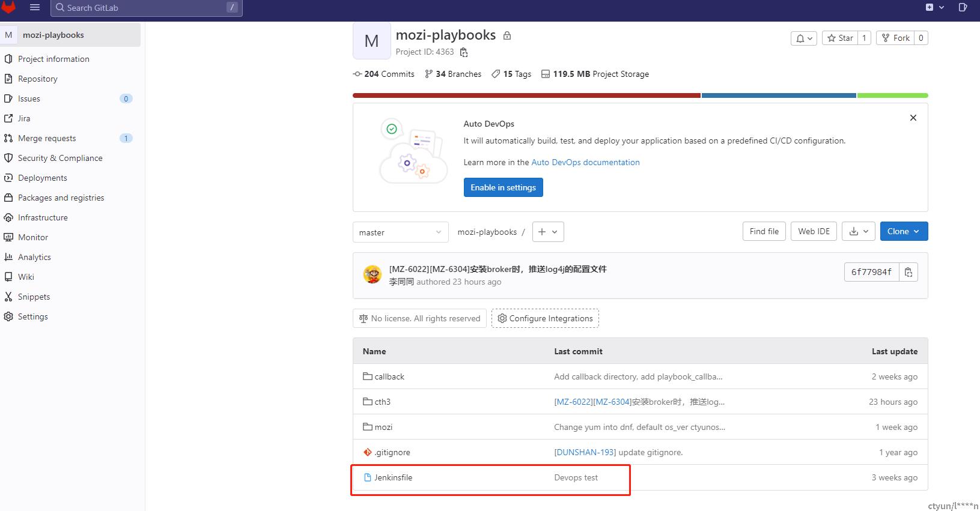Click the Find file button
980x511 pixels.
point(764,231)
